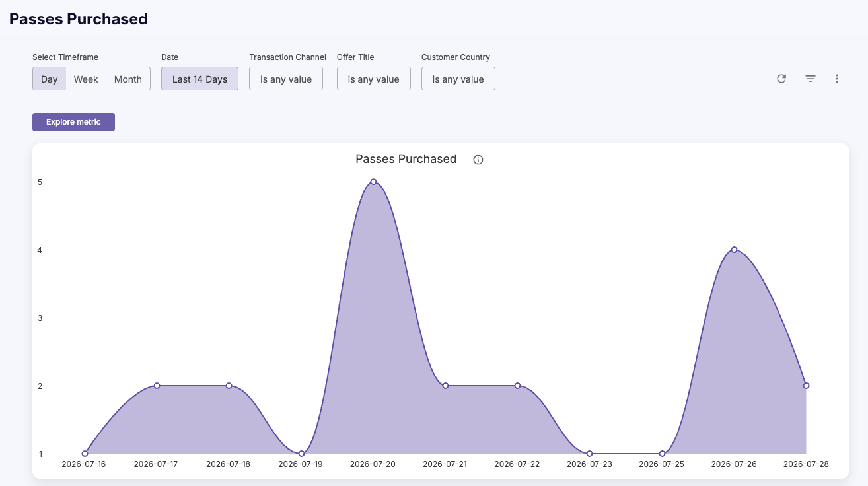The image size is (868, 486).
Task: Click the 2026-07-19 data point
Action: point(301,454)
